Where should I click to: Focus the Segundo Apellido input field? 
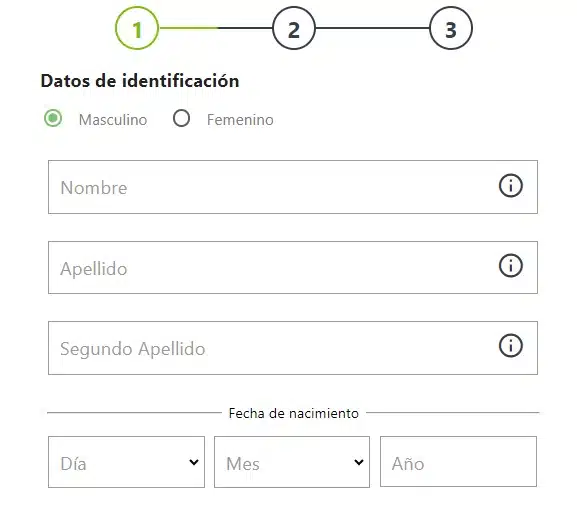point(293,348)
